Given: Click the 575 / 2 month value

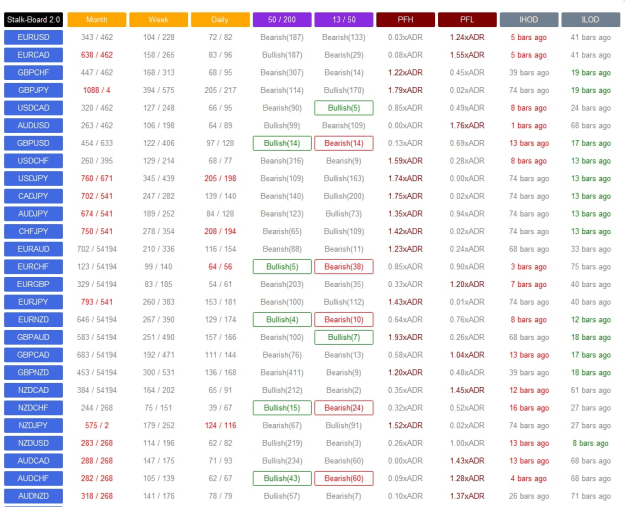Looking at the screenshot, I should click(97, 425).
